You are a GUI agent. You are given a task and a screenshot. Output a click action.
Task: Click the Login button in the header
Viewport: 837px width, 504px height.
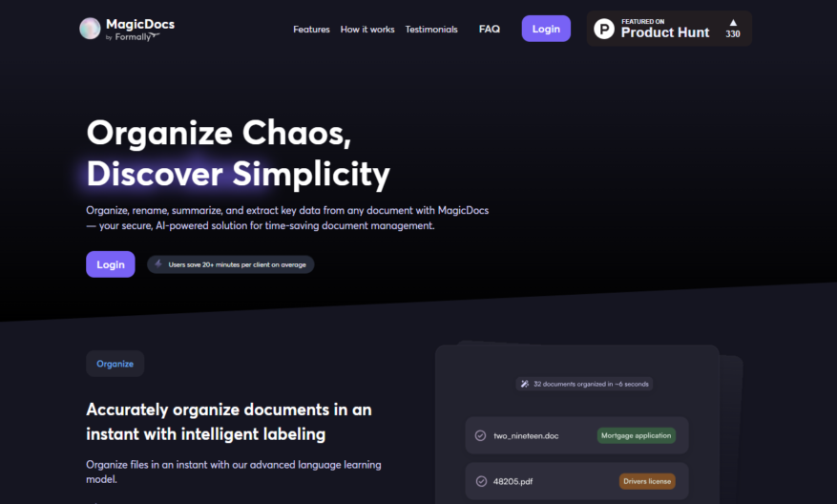pos(546,29)
